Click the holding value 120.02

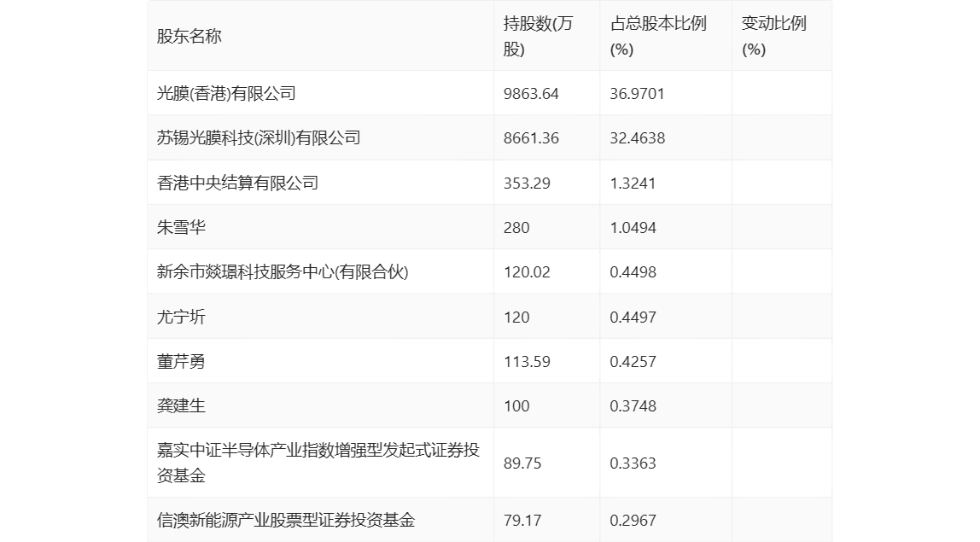(527, 272)
